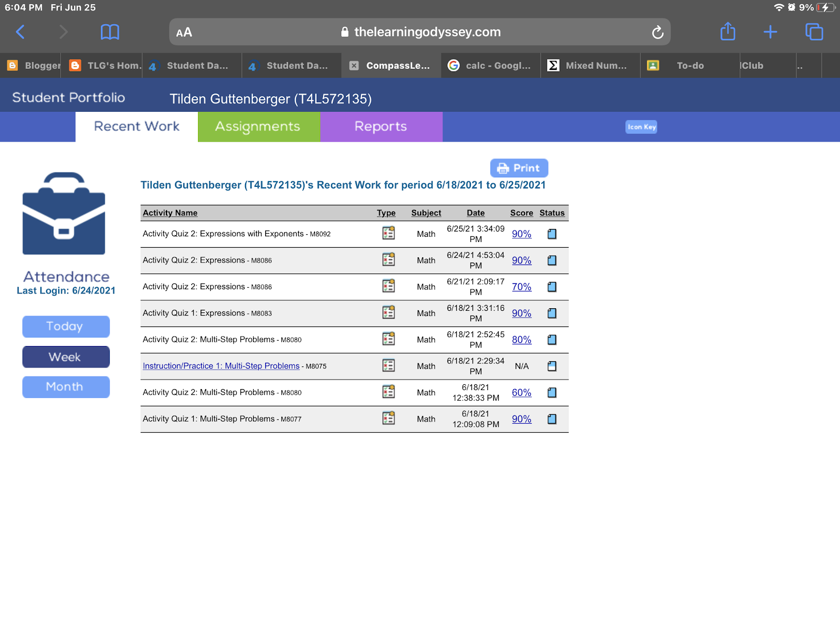Tap the Wi-Fi status icon

click(779, 7)
